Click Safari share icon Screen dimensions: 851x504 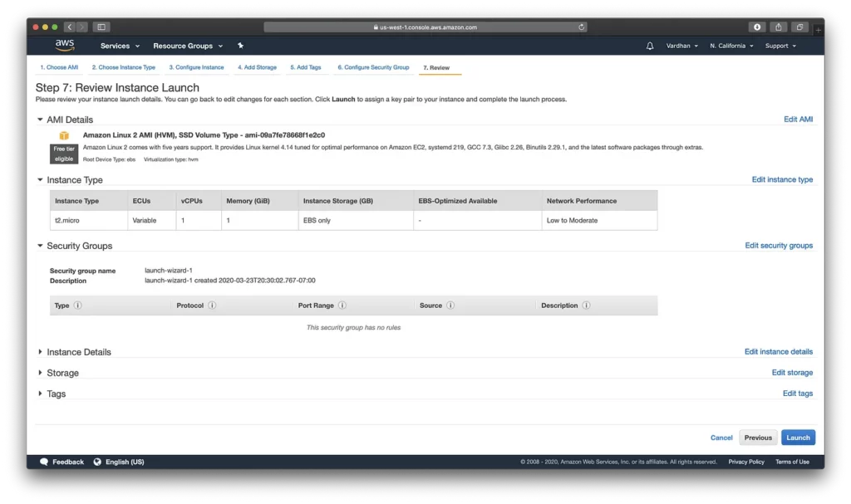[778, 27]
